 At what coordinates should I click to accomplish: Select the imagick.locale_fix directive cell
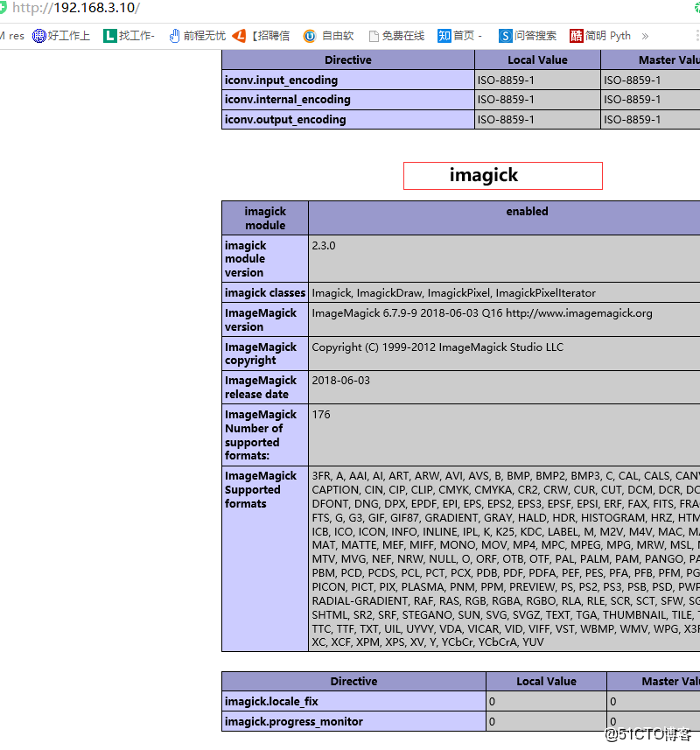353,701
